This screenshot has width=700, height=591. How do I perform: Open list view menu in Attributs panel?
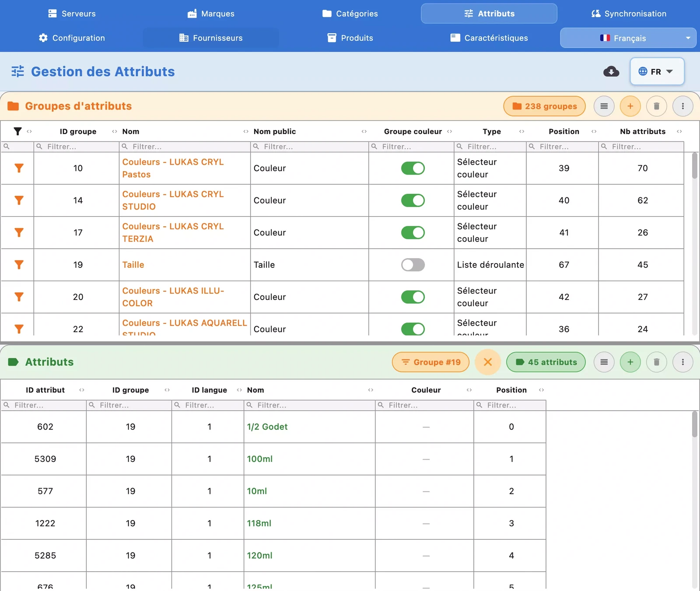tap(604, 362)
